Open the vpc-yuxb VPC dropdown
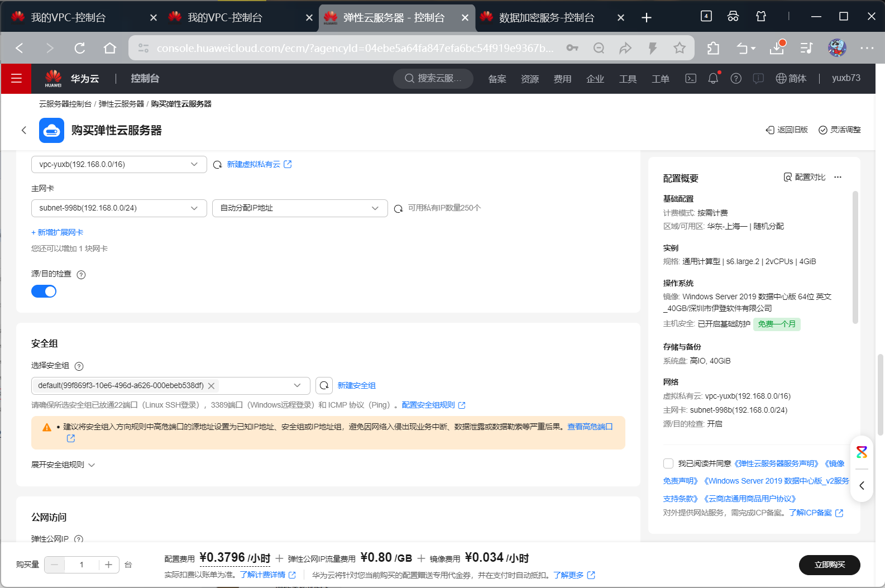This screenshot has height=588, width=885. (119, 164)
